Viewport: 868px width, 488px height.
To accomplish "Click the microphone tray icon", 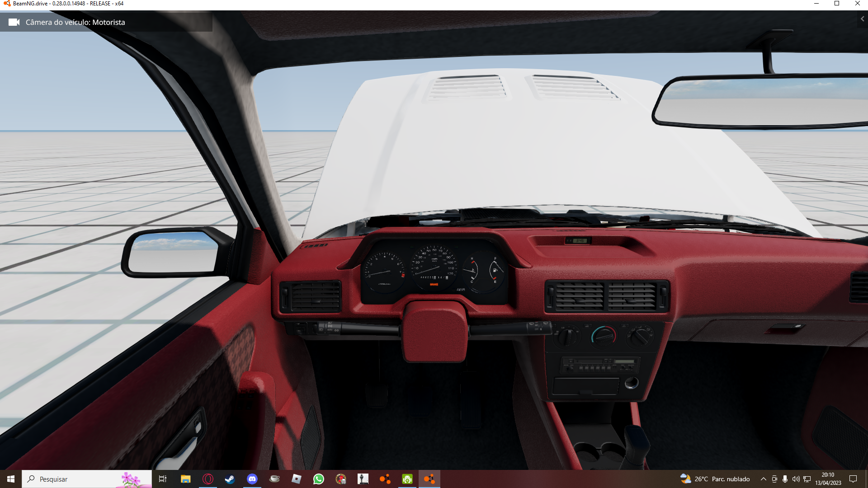I will tap(785, 479).
